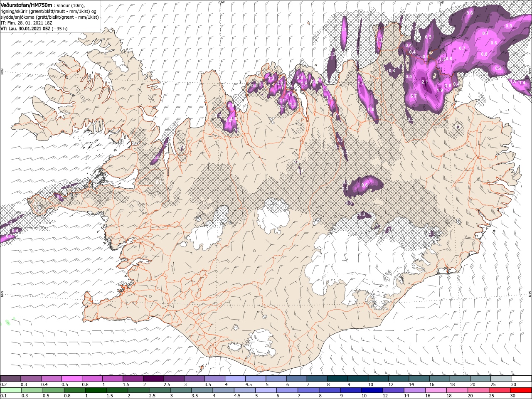Pick the light pink swatch between 16 and 18 in bottom legend row
The image size is (532, 399).
pyautogui.click(x=436, y=390)
